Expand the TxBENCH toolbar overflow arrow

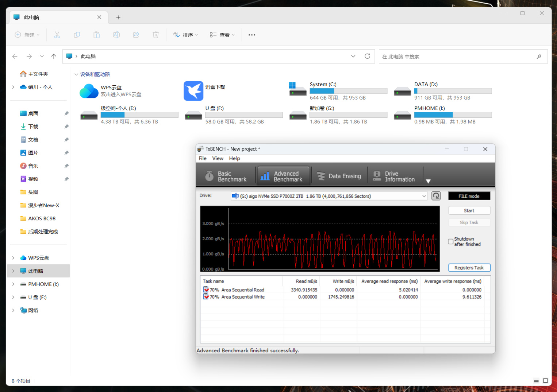(429, 181)
